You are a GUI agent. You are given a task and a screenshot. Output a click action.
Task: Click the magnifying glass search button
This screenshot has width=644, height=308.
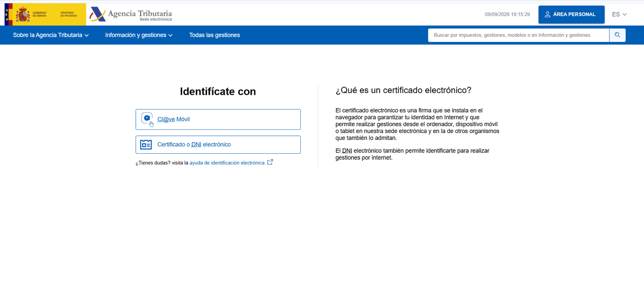coord(617,35)
